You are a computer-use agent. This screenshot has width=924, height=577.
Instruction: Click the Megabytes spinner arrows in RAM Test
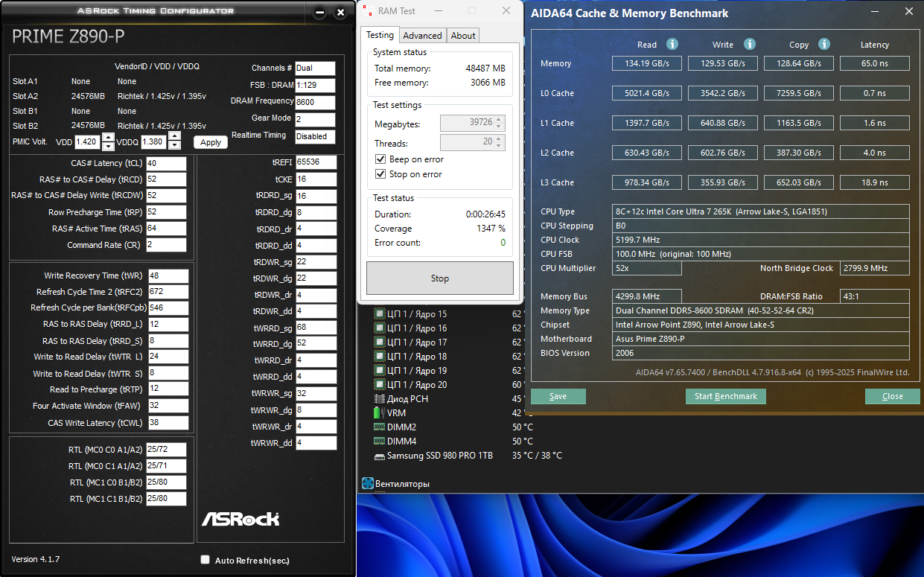(498, 123)
